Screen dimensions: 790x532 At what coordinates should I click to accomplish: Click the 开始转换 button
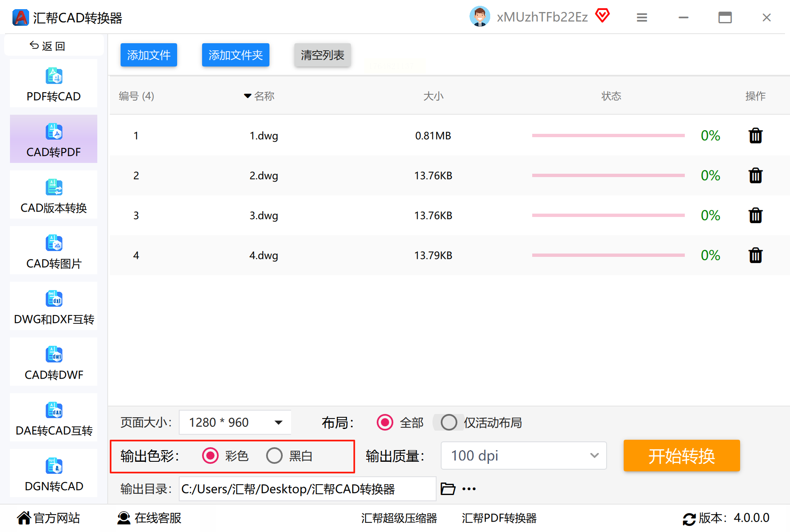[x=681, y=456]
